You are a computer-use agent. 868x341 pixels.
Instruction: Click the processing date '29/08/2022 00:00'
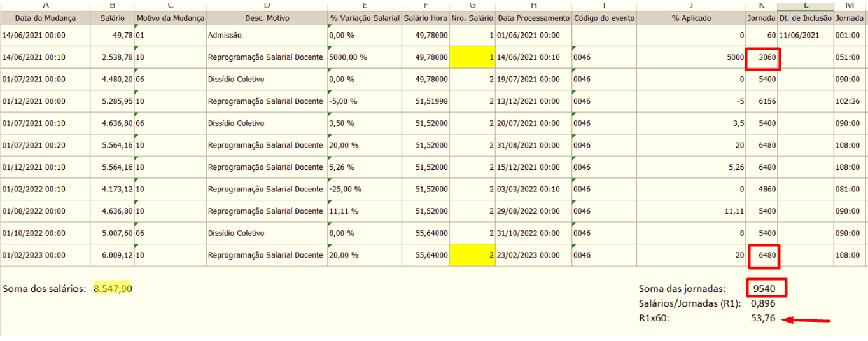(x=533, y=211)
